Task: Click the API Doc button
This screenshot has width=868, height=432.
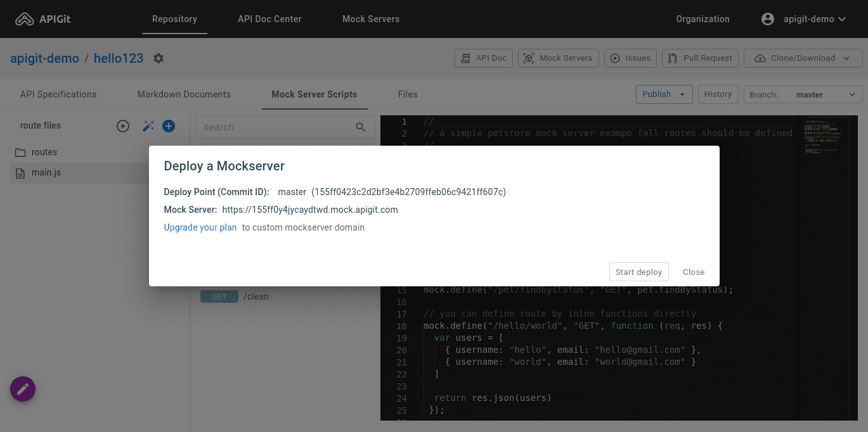Action: coord(484,58)
